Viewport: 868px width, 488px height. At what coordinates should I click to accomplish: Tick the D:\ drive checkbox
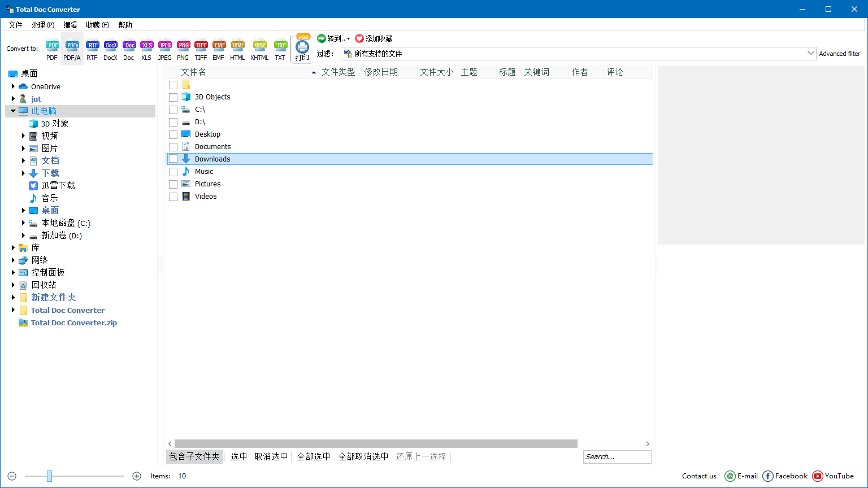coord(173,122)
